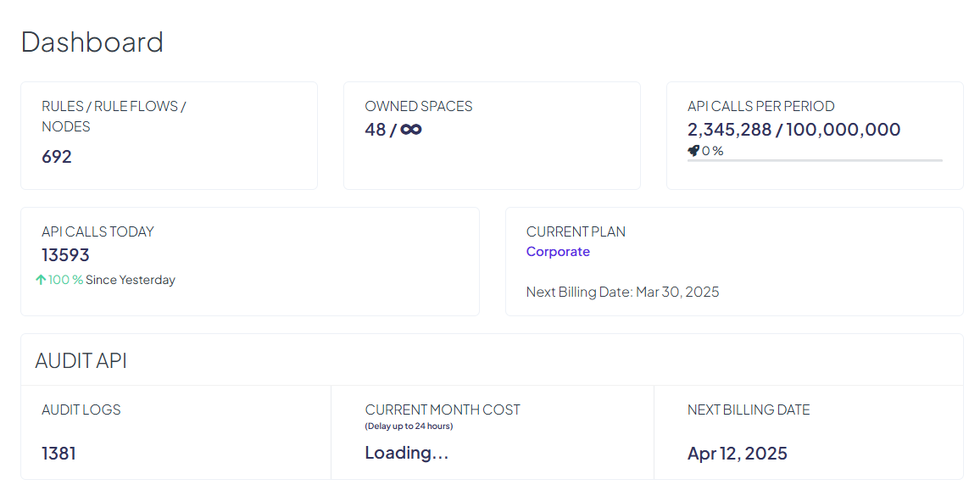Click the Current Month Cost label
The height and width of the screenshot is (496, 980).
443,410
